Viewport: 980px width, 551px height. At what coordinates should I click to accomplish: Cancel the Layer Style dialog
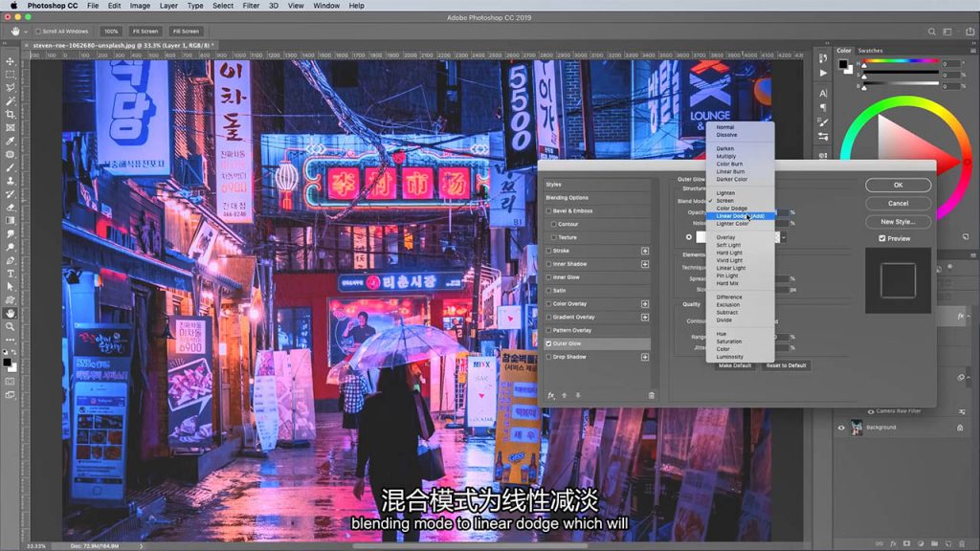click(x=898, y=203)
